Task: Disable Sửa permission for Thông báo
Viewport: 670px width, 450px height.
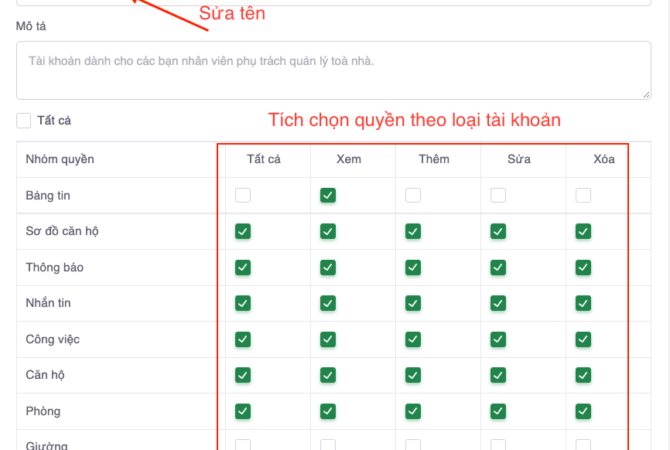Action: [x=498, y=267]
